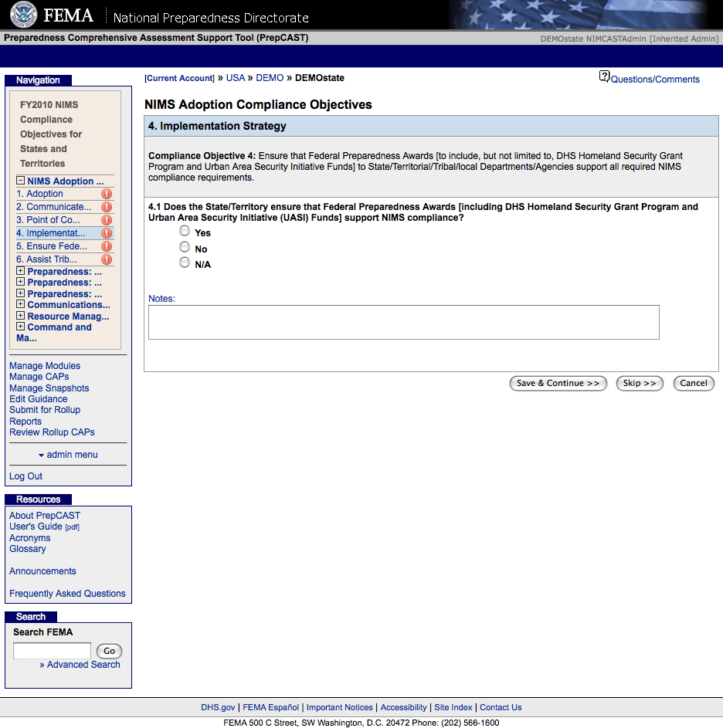723x728 pixels.
Task: Open the admin menu dropdown
Action: [68, 455]
